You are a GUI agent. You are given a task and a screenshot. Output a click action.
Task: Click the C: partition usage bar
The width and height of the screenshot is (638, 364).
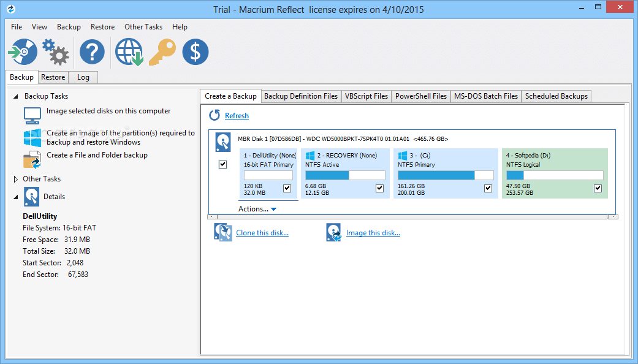446,175
